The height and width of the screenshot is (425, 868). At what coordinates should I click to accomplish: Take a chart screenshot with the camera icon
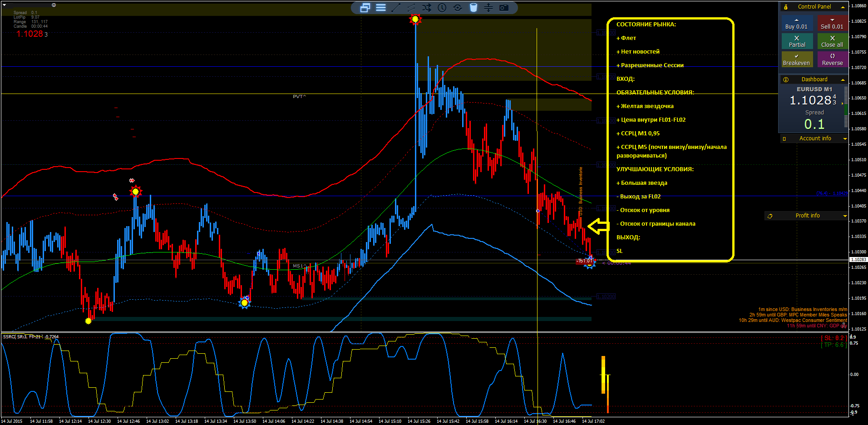click(504, 8)
